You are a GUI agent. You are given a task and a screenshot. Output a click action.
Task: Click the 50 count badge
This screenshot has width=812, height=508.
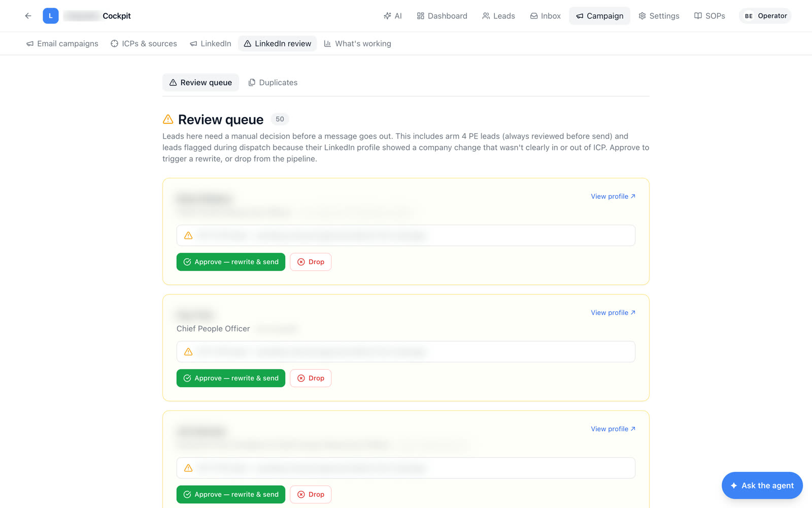tap(280, 119)
